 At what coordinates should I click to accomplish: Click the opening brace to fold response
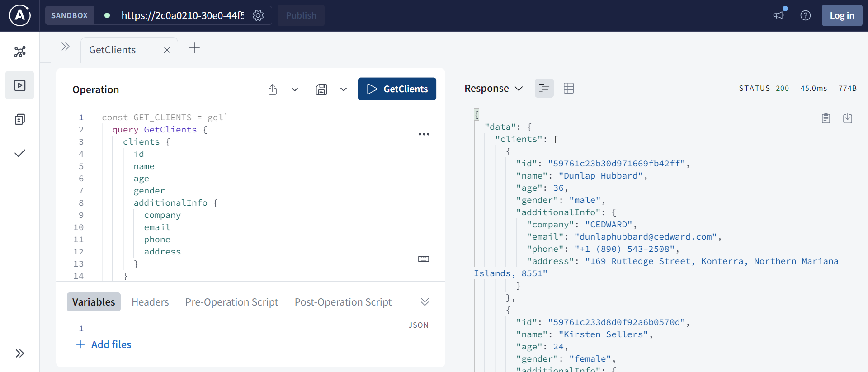pyautogui.click(x=476, y=115)
